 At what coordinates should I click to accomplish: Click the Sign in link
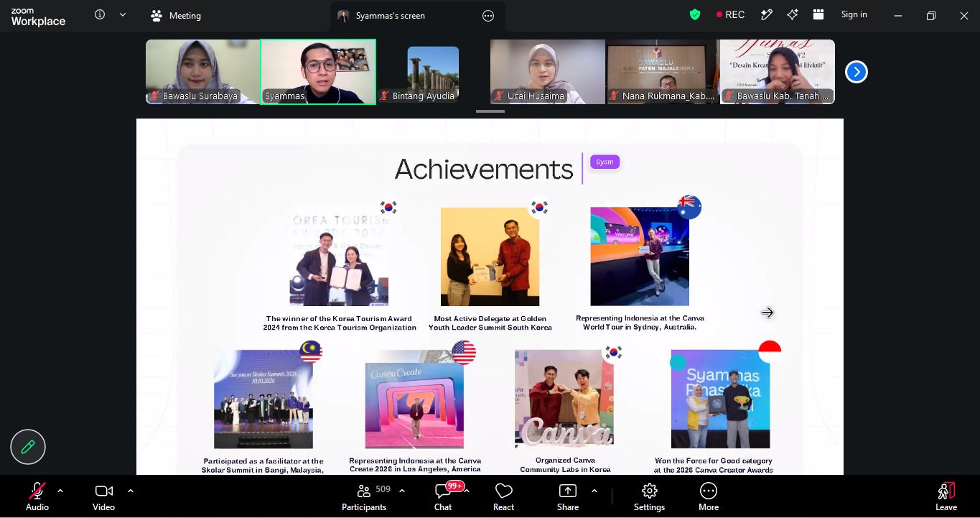pos(854,14)
